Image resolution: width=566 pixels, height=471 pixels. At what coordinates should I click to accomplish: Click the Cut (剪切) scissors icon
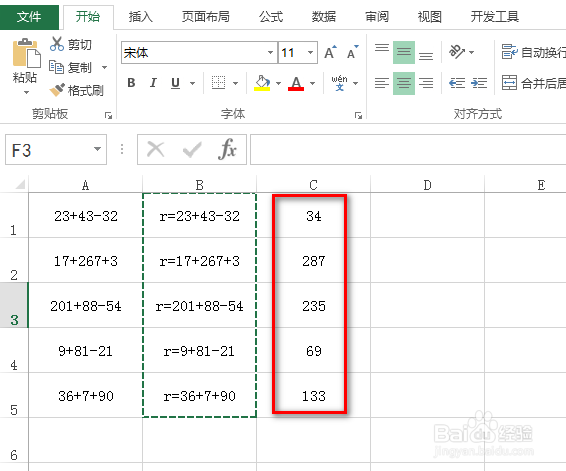(57, 44)
